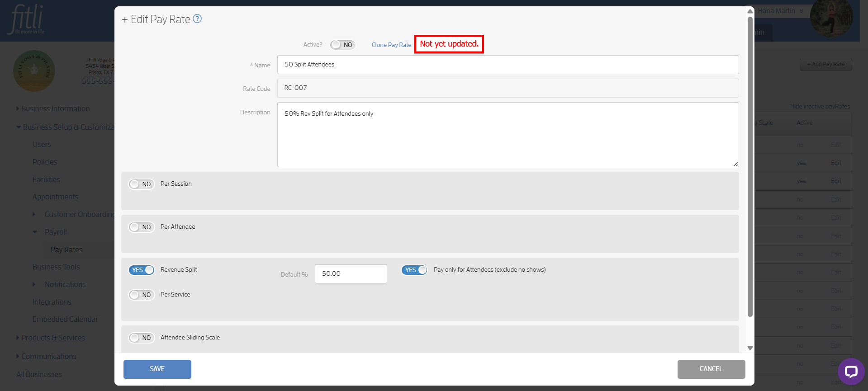Click the modal vertical scrollbar thumb
The image size is (868, 391).
(x=750, y=166)
